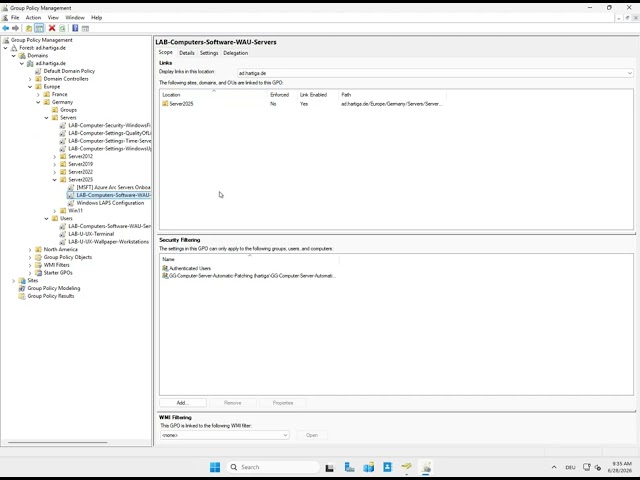The width and height of the screenshot is (640, 480).
Task: Collapse the Server2025 OU
Action: (x=55, y=180)
